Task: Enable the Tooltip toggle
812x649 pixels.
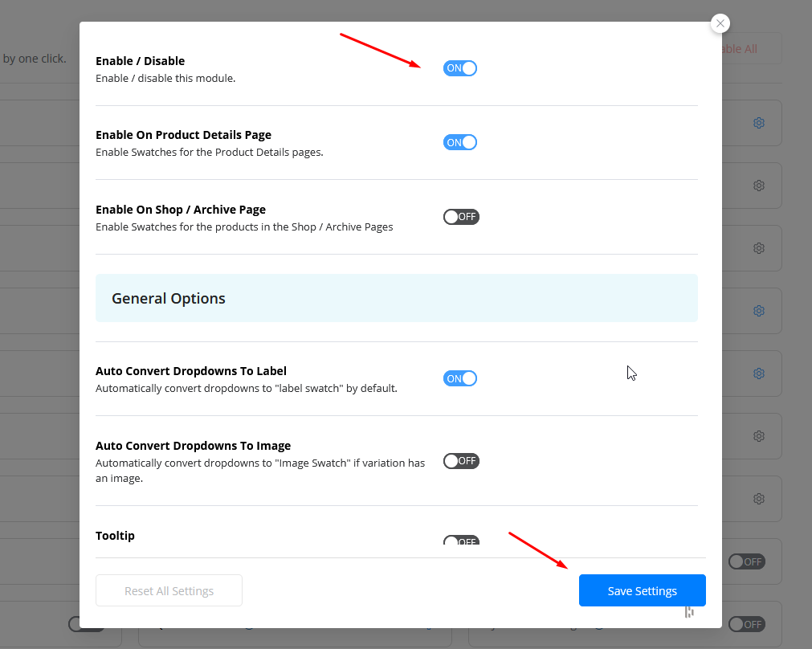Action: 461,541
